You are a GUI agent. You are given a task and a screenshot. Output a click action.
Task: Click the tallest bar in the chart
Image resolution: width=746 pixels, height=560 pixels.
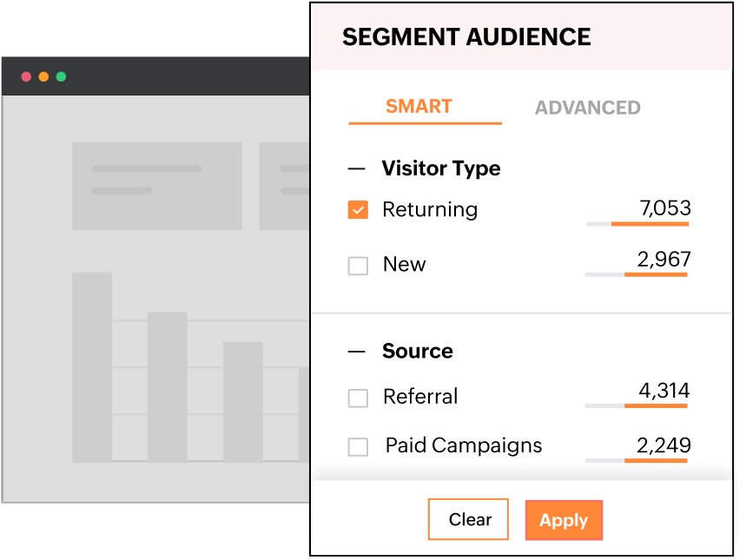(x=92, y=366)
